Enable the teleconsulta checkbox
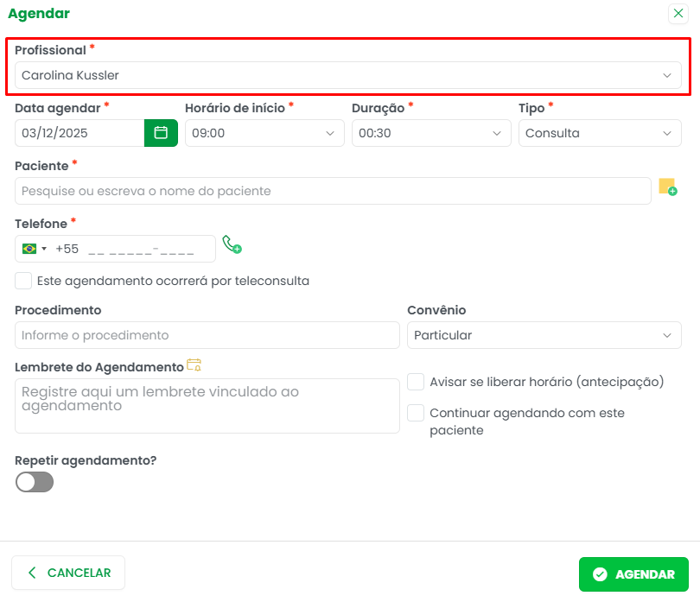Image resolution: width=700 pixels, height=602 pixels. (23, 281)
